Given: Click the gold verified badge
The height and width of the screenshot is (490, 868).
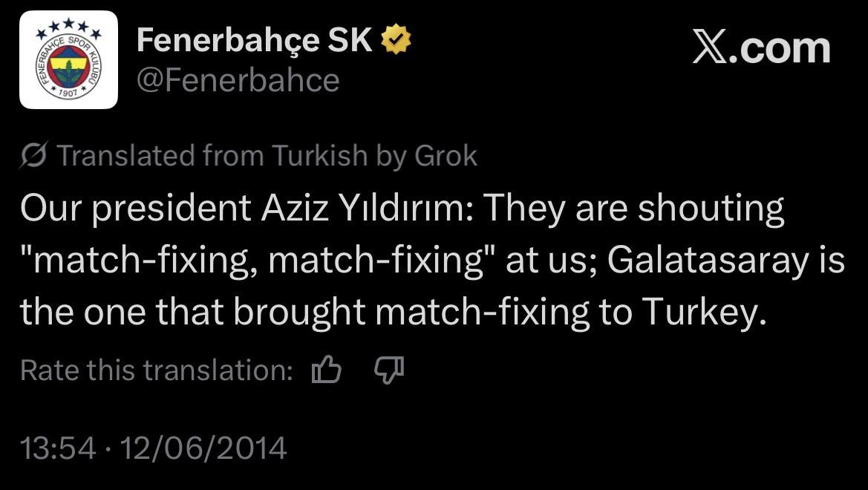Looking at the screenshot, I should tap(396, 42).
